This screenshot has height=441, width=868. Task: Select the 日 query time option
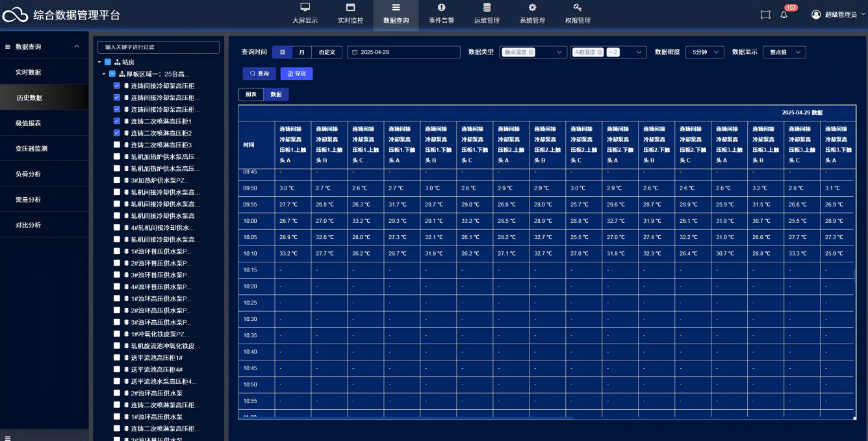point(282,52)
